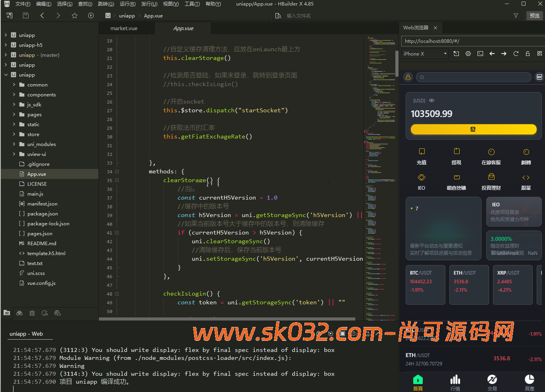
Task: Click the editor horizontal scrollbar
Action: pos(227,319)
